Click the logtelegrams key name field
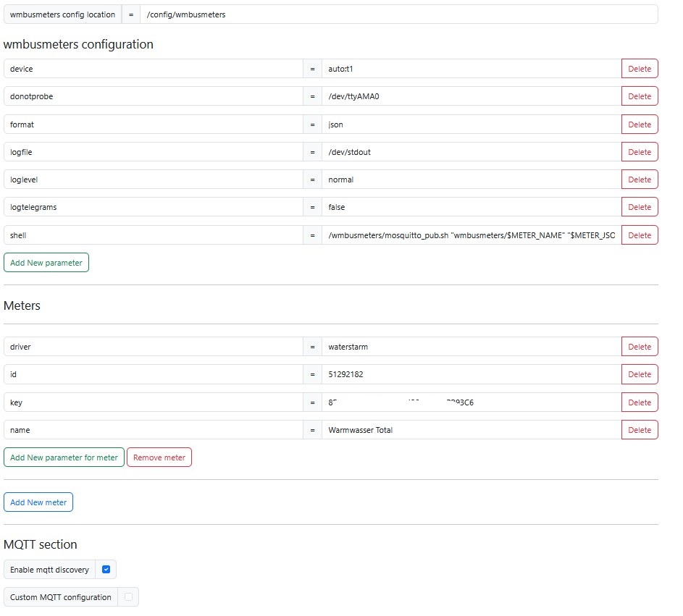The image size is (683, 616). [153, 207]
